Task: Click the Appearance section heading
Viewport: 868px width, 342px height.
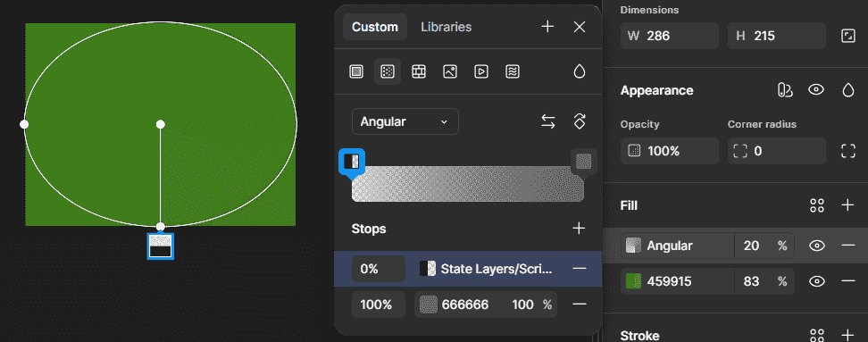Action: pos(656,90)
